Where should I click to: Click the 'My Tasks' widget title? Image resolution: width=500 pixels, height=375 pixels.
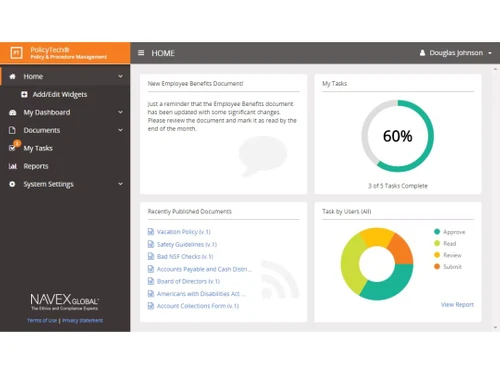pyautogui.click(x=334, y=83)
